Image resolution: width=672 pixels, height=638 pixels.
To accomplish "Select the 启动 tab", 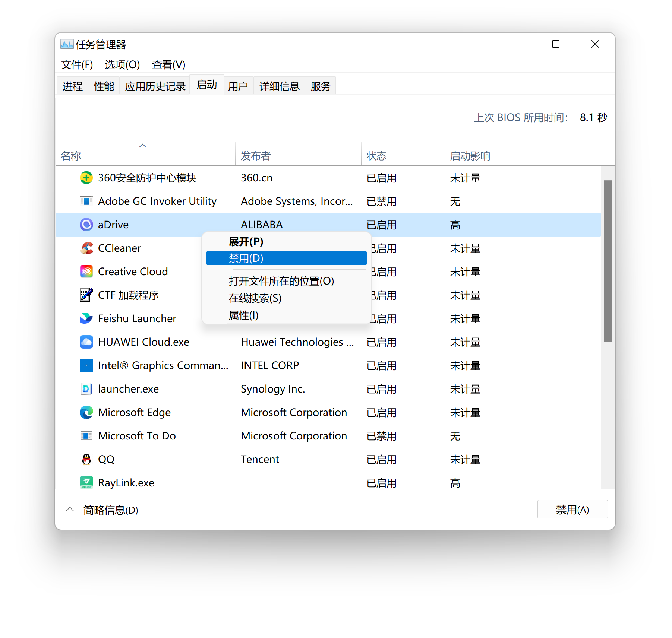I will [x=207, y=85].
